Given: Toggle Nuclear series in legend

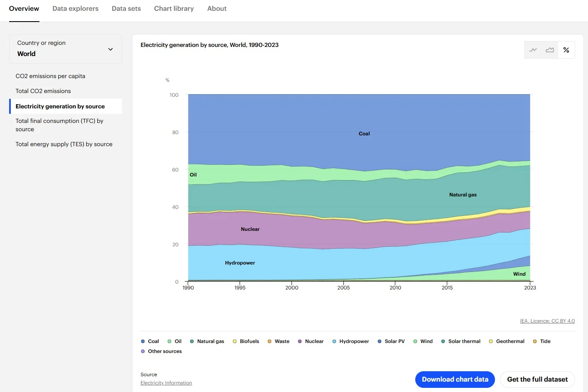Looking at the screenshot, I should [x=311, y=341].
